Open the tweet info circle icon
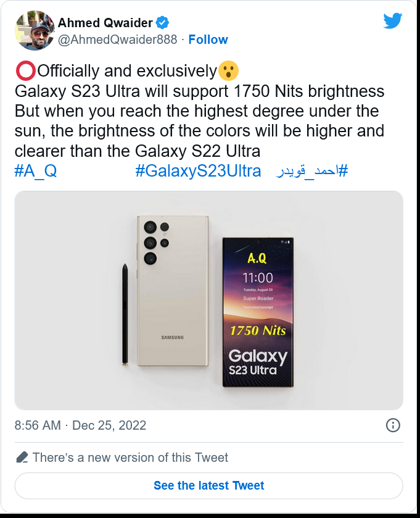This screenshot has width=420, height=518. click(x=393, y=425)
